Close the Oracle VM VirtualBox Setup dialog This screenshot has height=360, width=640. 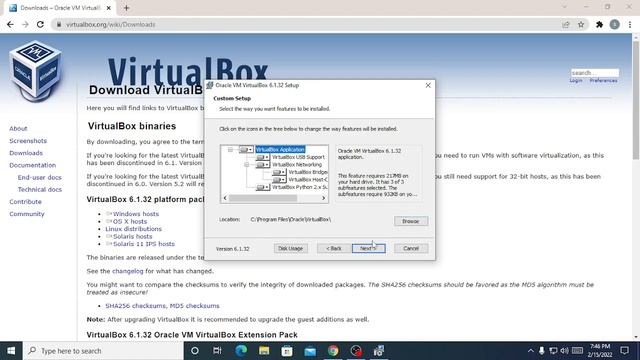click(428, 85)
